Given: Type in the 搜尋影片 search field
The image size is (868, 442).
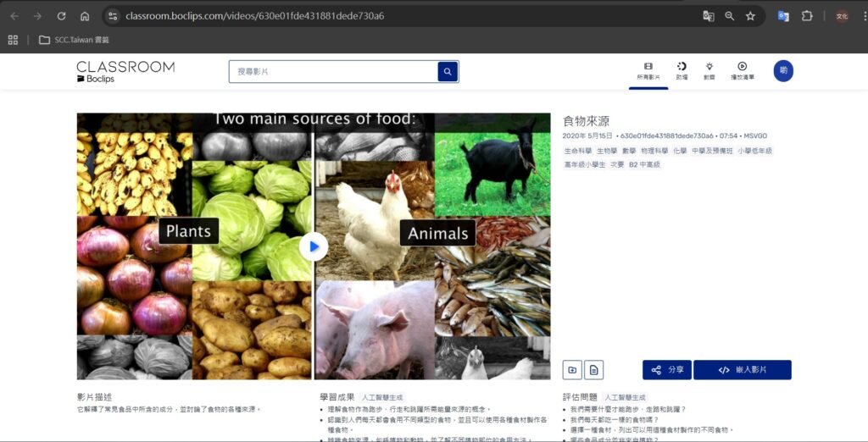Looking at the screenshot, I should click(332, 72).
